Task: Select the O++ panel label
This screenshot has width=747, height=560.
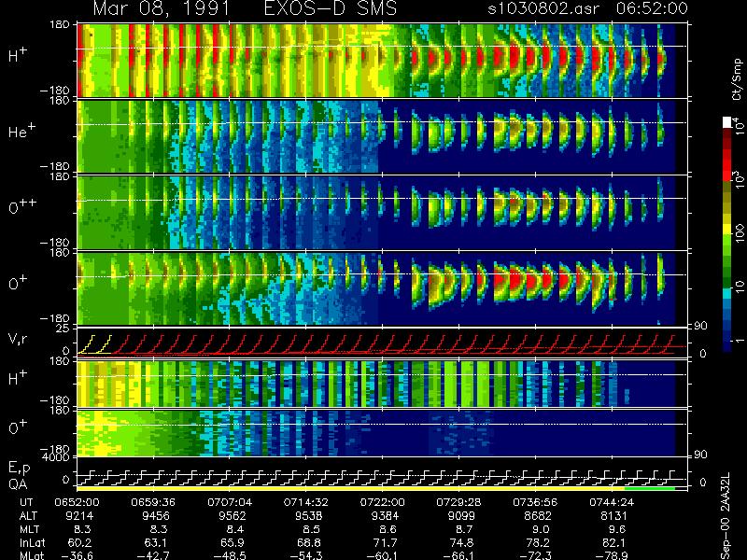Action: 22,206
